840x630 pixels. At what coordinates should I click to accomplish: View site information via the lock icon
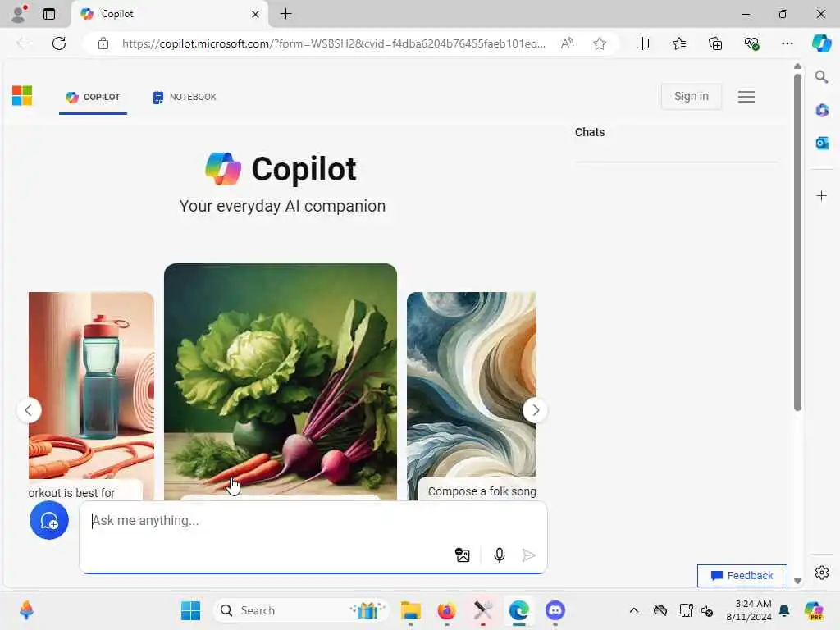coord(103,43)
